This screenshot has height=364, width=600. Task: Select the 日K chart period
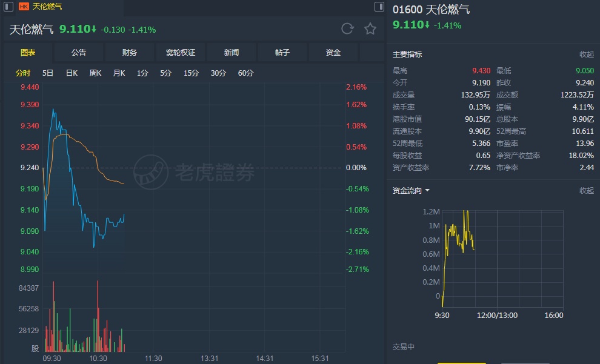[72, 73]
